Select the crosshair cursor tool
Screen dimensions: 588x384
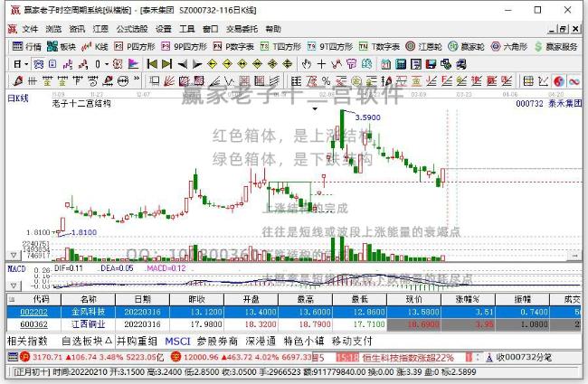(x=321, y=64)
